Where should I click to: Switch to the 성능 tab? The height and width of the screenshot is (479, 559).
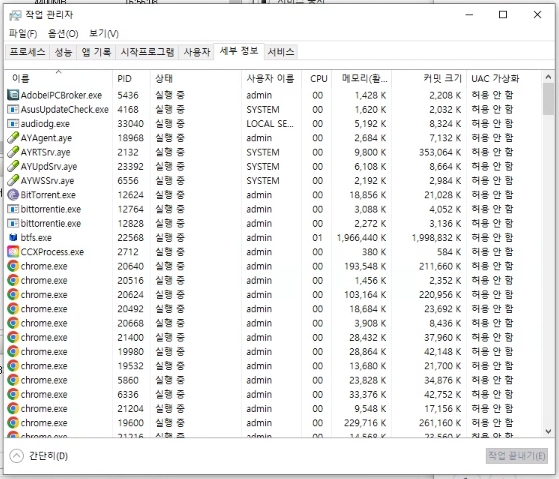tap(63, 52)
